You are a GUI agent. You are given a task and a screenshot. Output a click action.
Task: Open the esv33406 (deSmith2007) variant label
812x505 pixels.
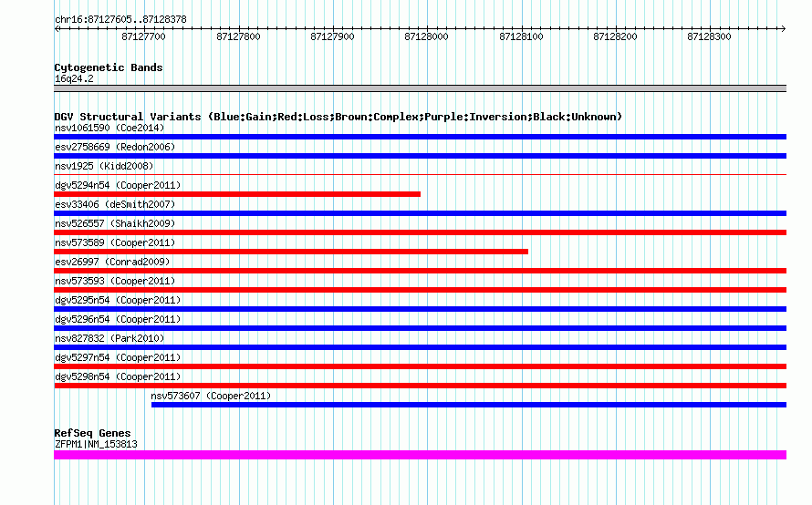[115, 204]
